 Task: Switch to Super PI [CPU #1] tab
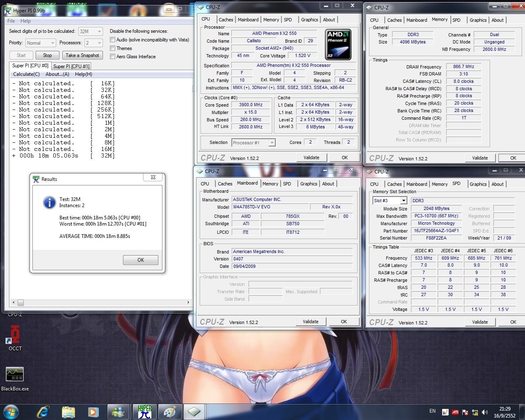pos(71,66)
